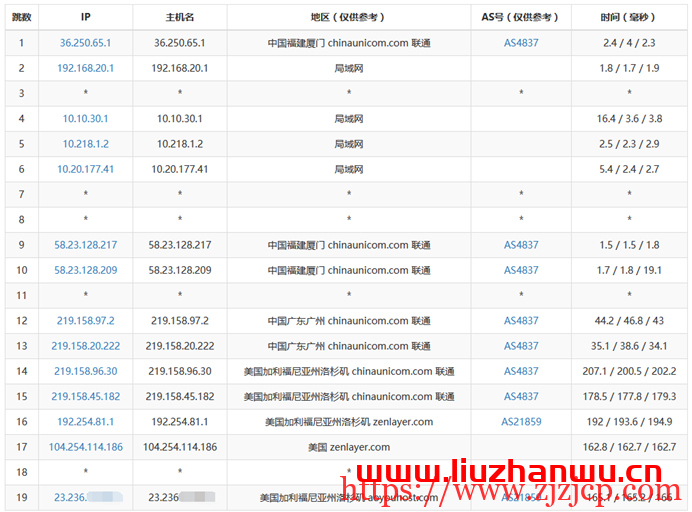Select time value 192 / 193.6 / 194.9
The image size is (692, 512).
[629, 422]
